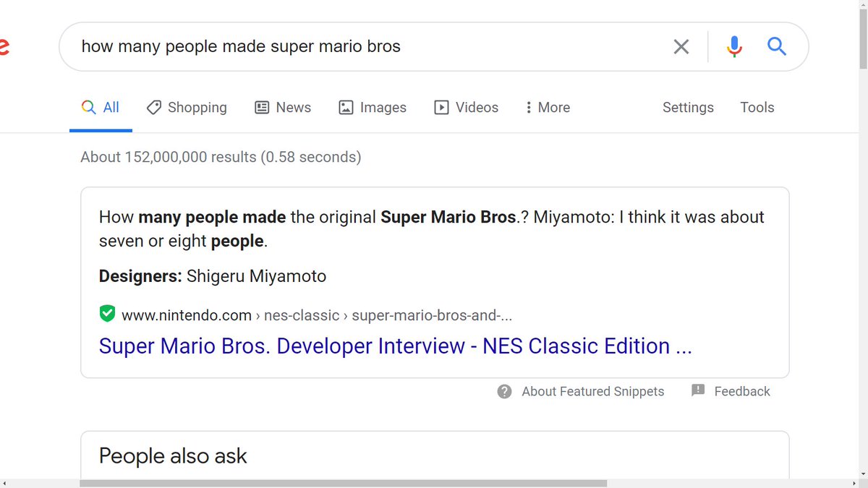
Task: Expand the More search options menu
Action: pyautogui.click(x=548, y=108)
